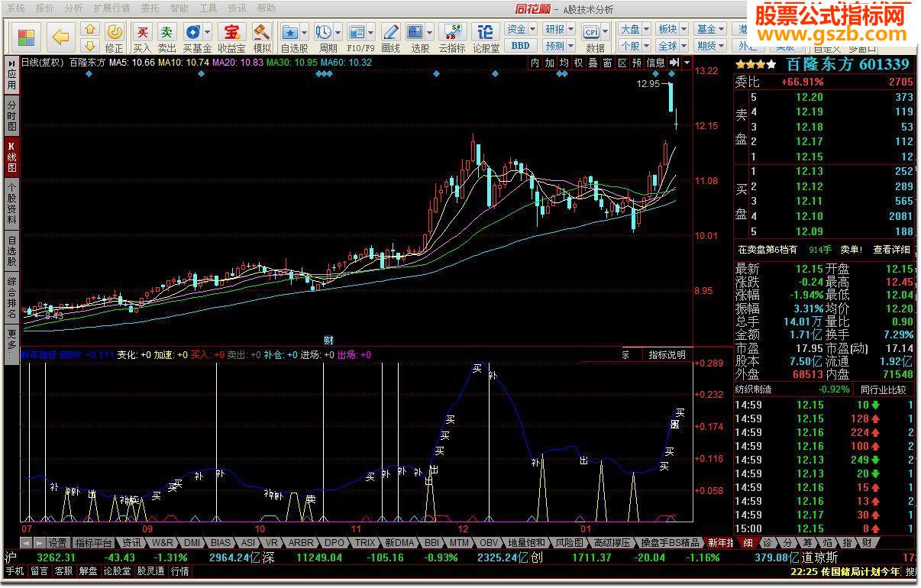Click the 查看详细 link
Screen dimensions: 921x588
tap(891, 250)
